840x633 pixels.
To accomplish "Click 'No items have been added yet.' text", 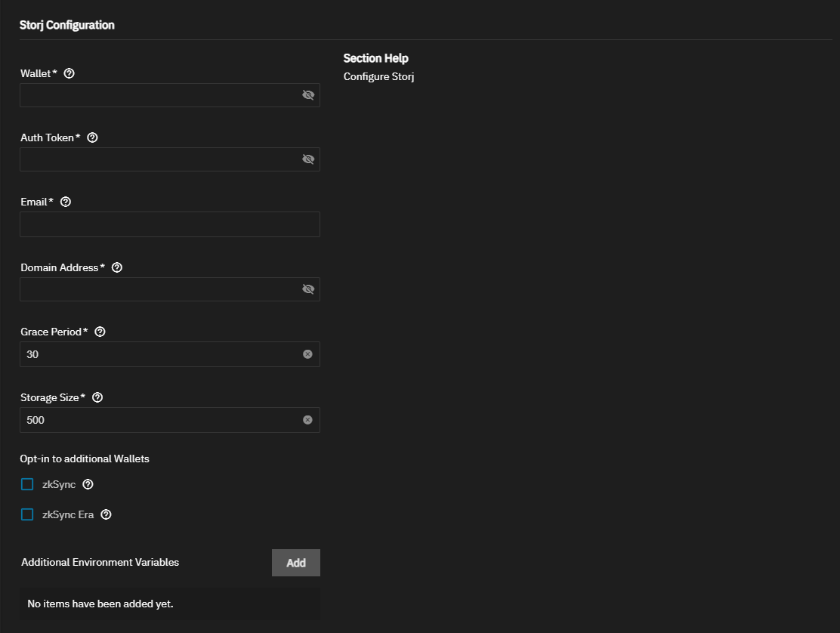I will 100,604.
